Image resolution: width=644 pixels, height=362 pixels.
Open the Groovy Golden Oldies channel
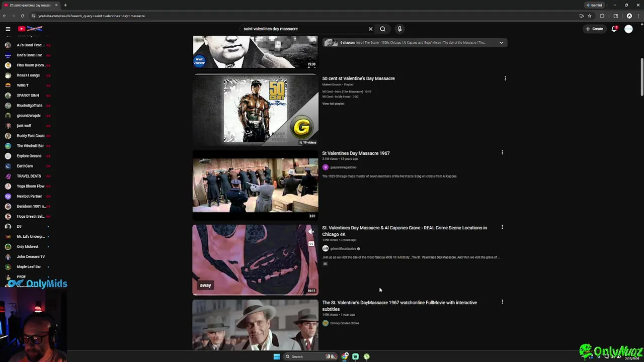(x=345, y=323)
